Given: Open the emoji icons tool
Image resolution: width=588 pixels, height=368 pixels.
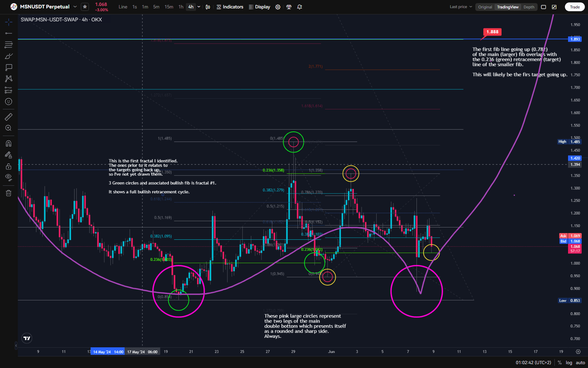Looking at the screenshot, I should pos(9,102).
